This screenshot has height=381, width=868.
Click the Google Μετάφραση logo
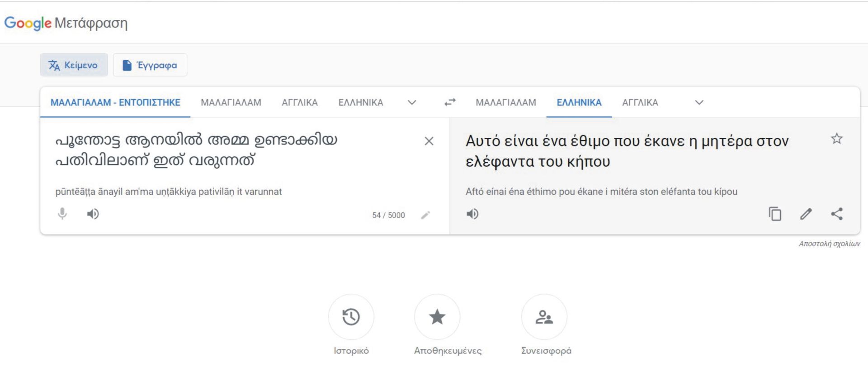(66, 23)
